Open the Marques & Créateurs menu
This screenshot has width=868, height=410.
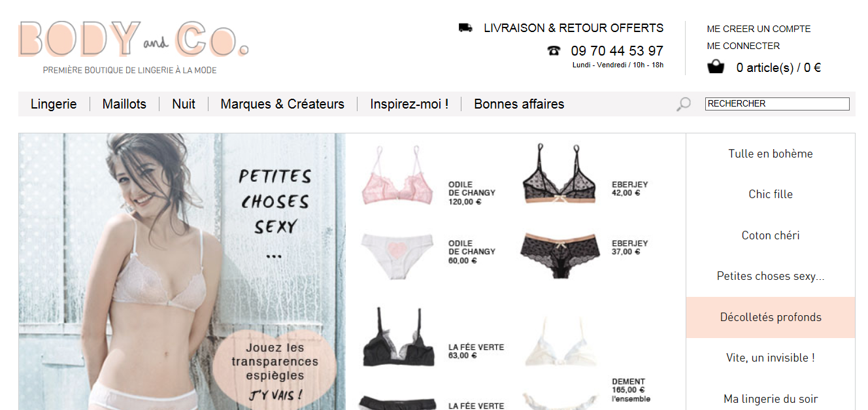(282, 104)
